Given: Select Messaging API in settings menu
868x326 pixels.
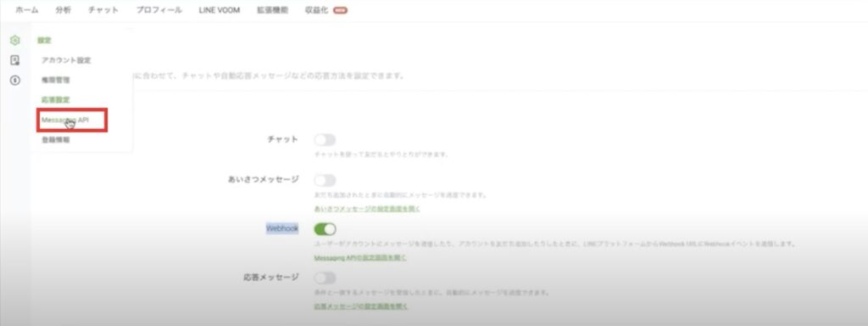Looking at the screenshot, I should tap(64, 120).
